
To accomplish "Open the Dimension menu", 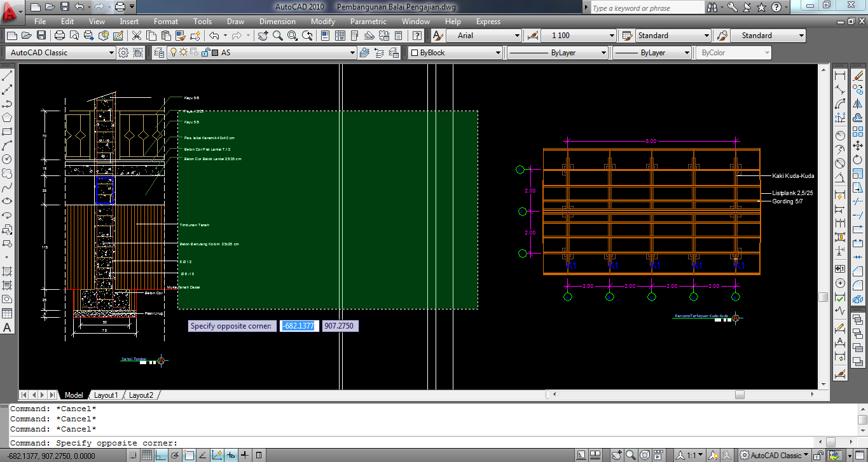I will click(x=277, y=22).
